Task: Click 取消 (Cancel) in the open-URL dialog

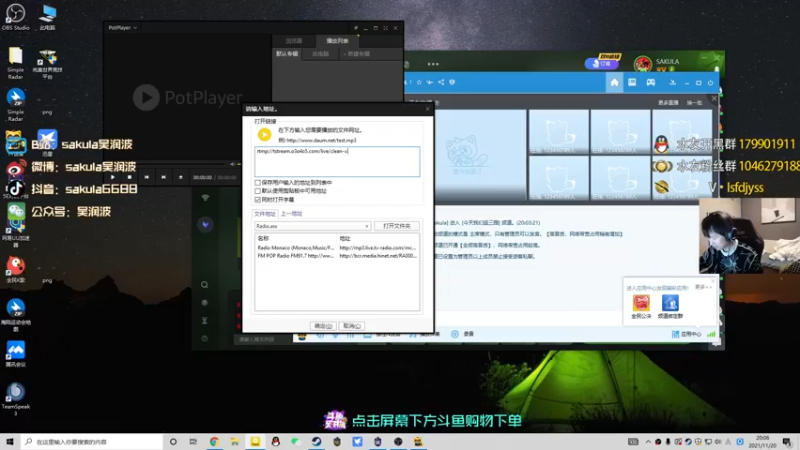Action: coord(352,326)
